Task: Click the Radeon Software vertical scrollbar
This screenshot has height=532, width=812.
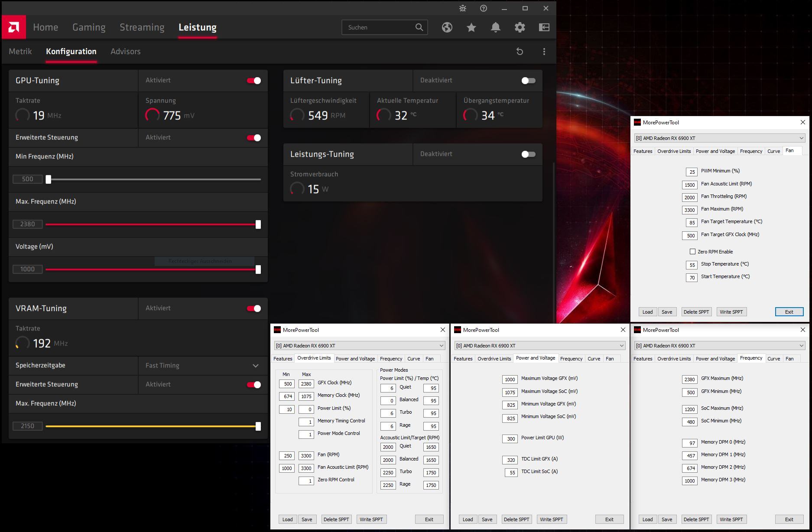Action: (555, 243)
